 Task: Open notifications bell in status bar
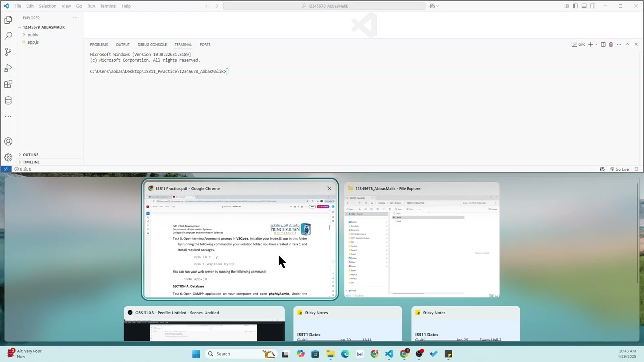(x=637, y=169)
